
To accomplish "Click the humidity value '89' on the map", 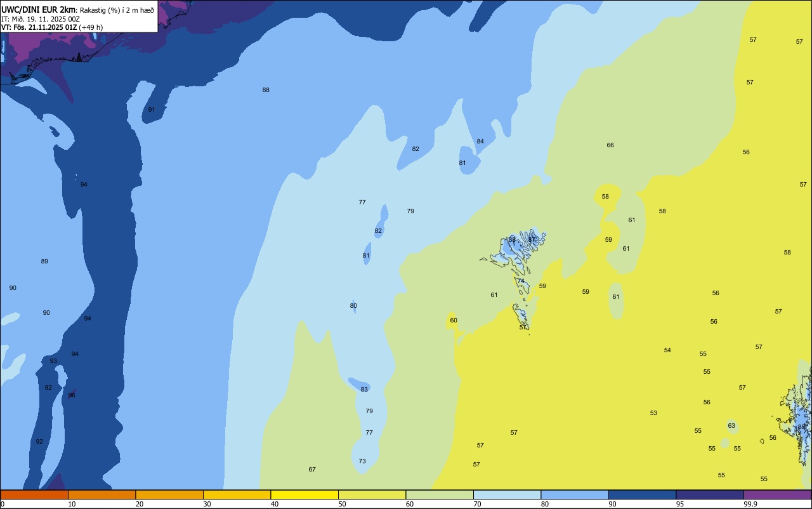I will click(44, 261).
